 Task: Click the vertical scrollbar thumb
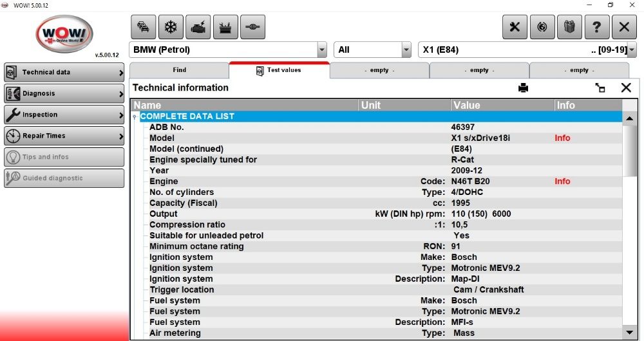[x=630, y=151]
